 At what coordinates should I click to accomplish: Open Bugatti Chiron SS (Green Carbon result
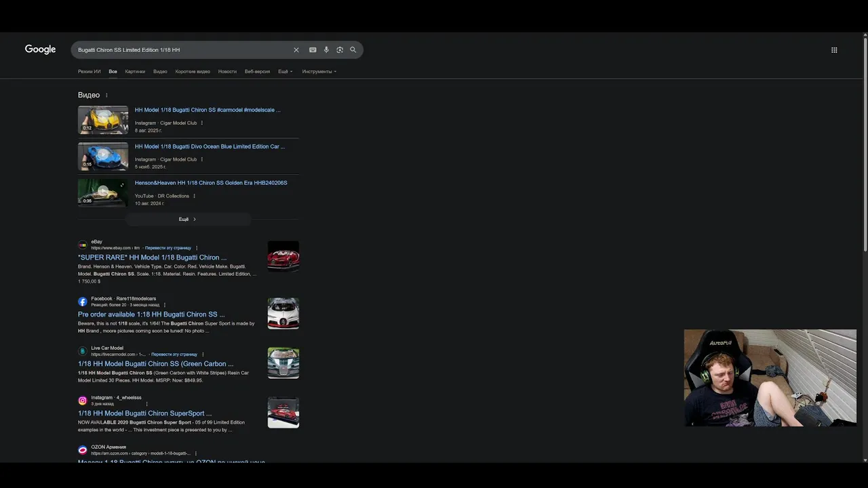[156, 364]
